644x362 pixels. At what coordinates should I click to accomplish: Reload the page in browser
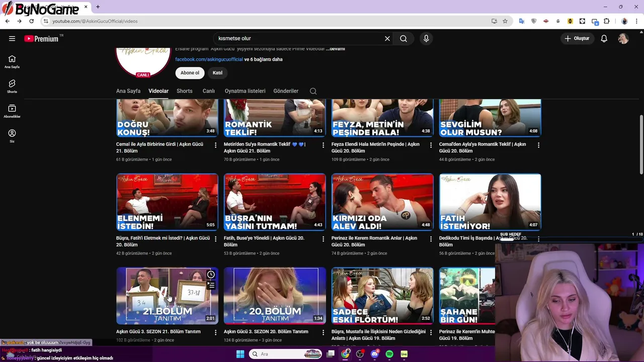click(x=31, y=21)
